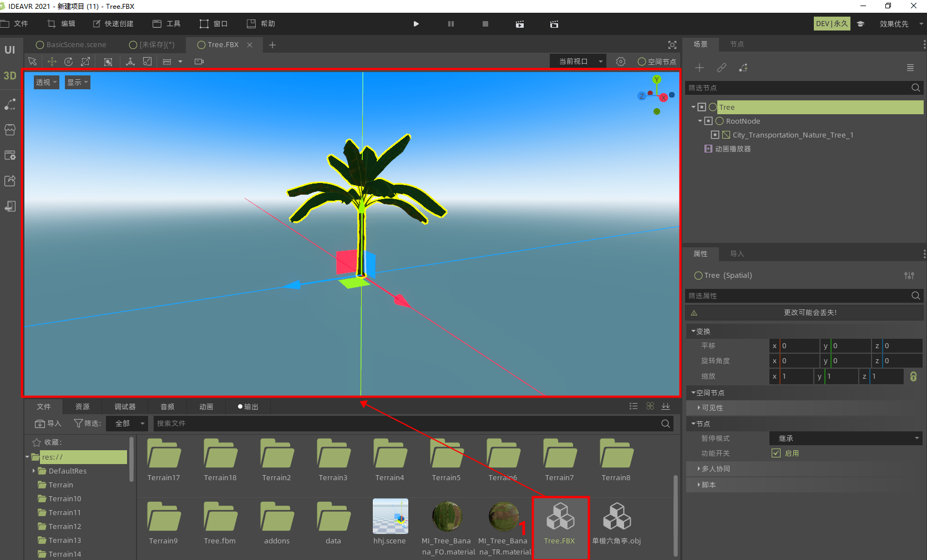Viewport: 927px width, 560px height.
Task: Open the search panel sidebar icon
Action: pos(10,155)
